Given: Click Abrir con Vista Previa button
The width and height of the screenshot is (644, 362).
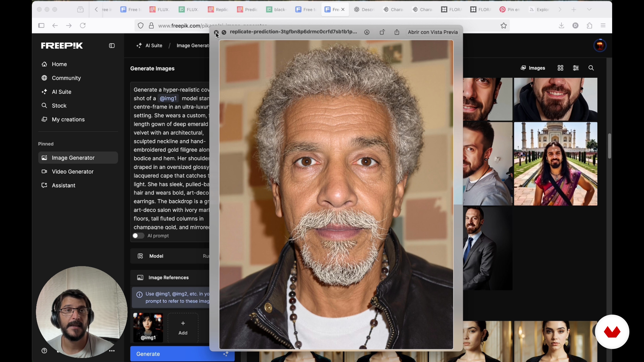Looking at the screenshot, I should 433,32.
